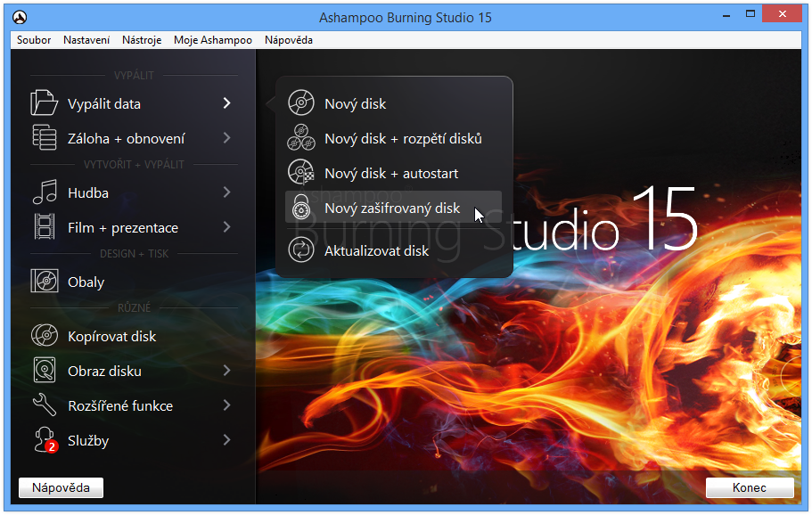This screenshot has height=515, width=812.
Task: Click the Ashampoo logo in title bar
Action: click(x=20, y=17)
